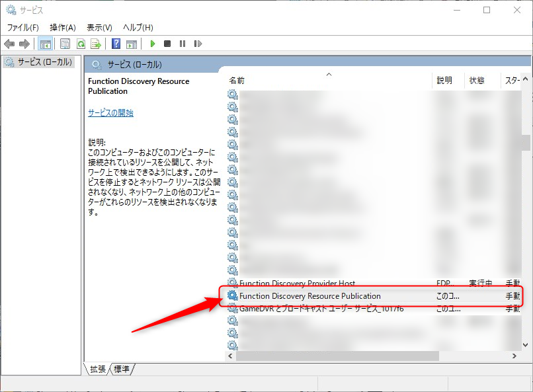Select Function Discovery Resource Publication service
The width and height of the screenshot is (533, 392).
311,296
